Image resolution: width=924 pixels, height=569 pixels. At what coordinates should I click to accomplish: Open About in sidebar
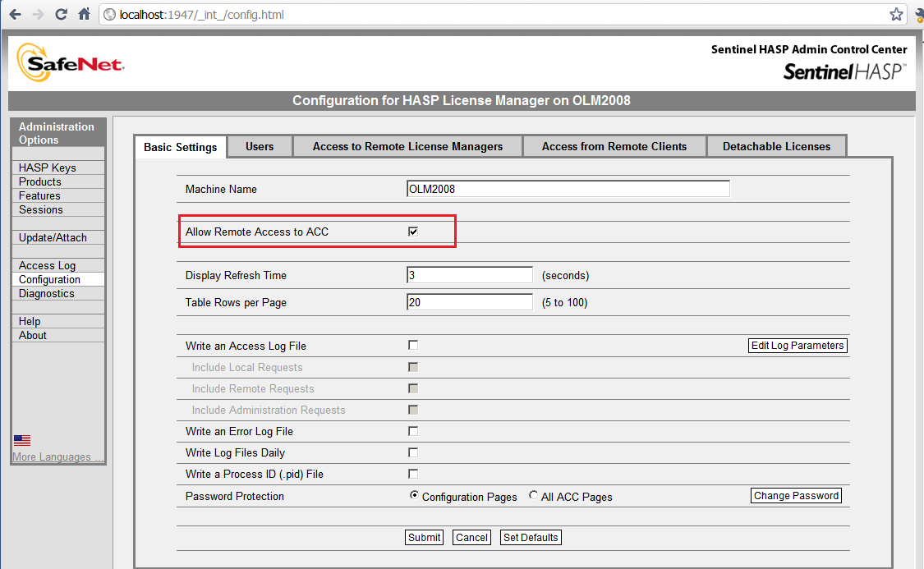click(x=57, y=335)
